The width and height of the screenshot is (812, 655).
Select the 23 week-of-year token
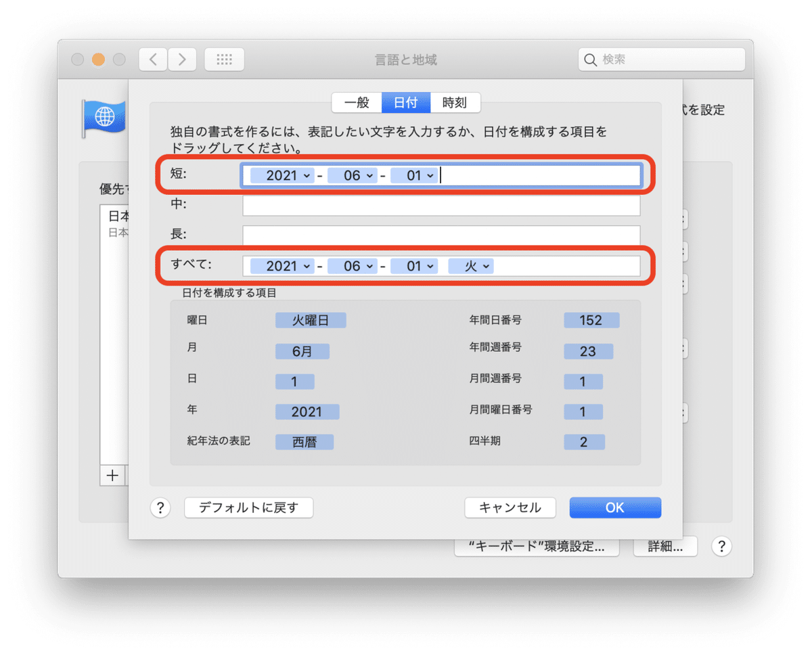(x=589, y=351)
